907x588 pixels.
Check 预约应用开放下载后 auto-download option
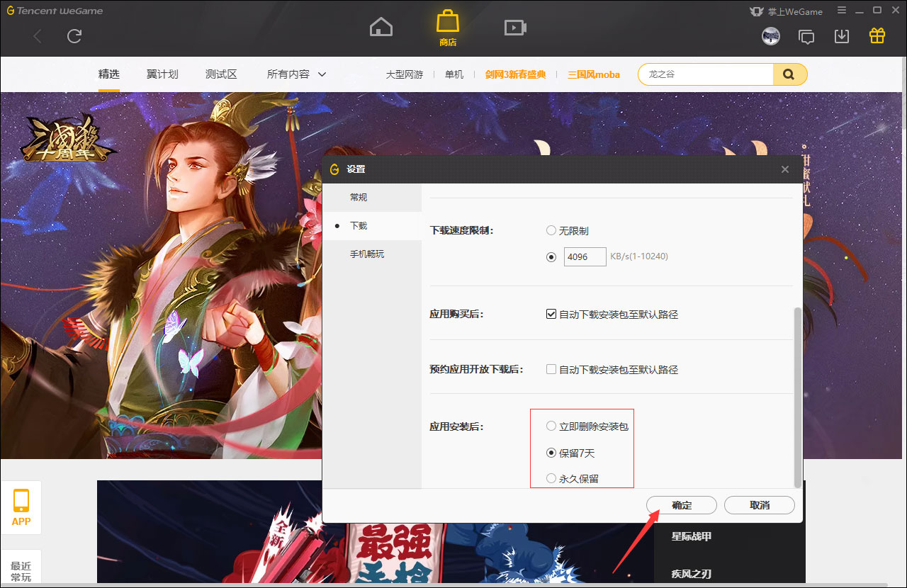coord(551,369)
